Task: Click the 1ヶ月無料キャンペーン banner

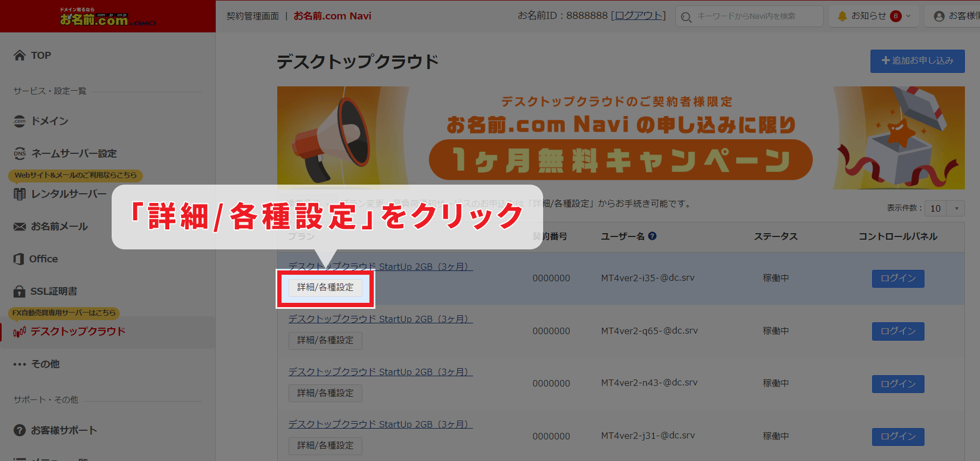Action: point(621,138)
